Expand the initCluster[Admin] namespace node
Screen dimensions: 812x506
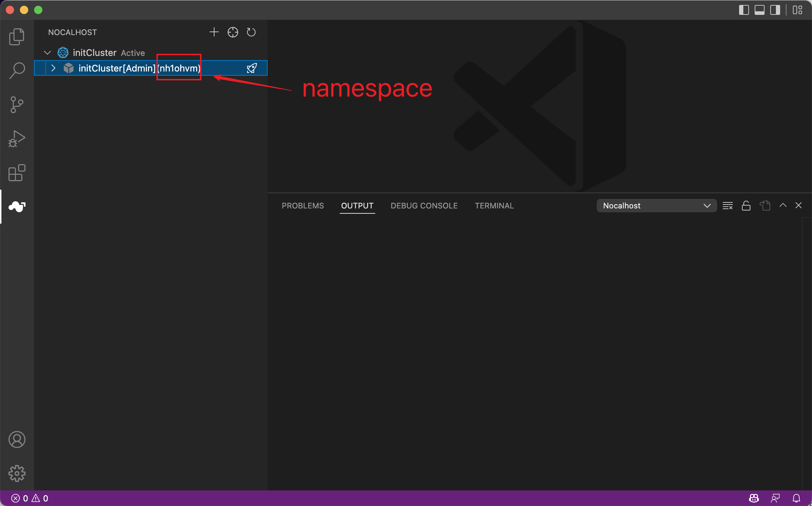[x=53, y=68]
